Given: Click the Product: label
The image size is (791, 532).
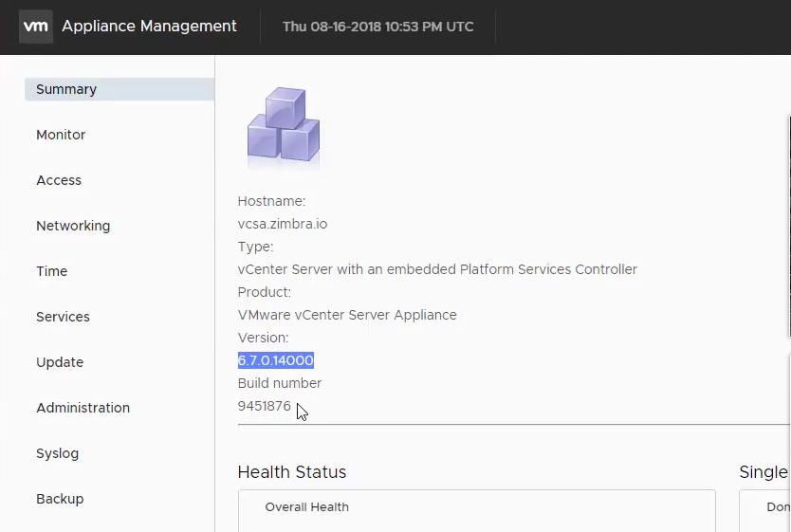Looking at the screenshot, I should coord(265,292).
